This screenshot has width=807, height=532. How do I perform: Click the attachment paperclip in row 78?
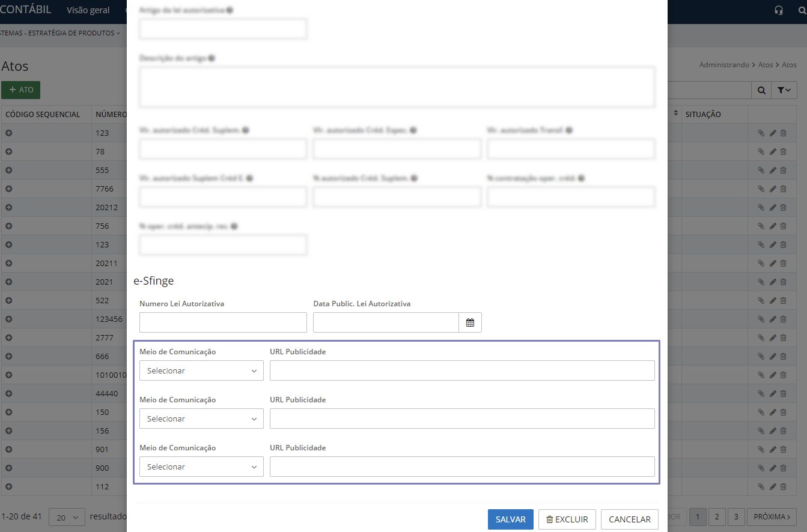coord(761,152)
